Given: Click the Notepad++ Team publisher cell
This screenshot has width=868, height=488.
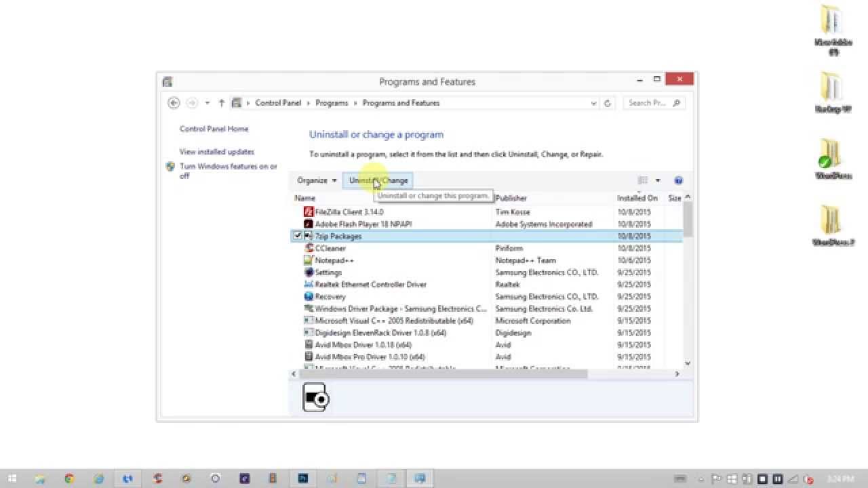Looking at the screenshot, I should (x=526, y=260).
